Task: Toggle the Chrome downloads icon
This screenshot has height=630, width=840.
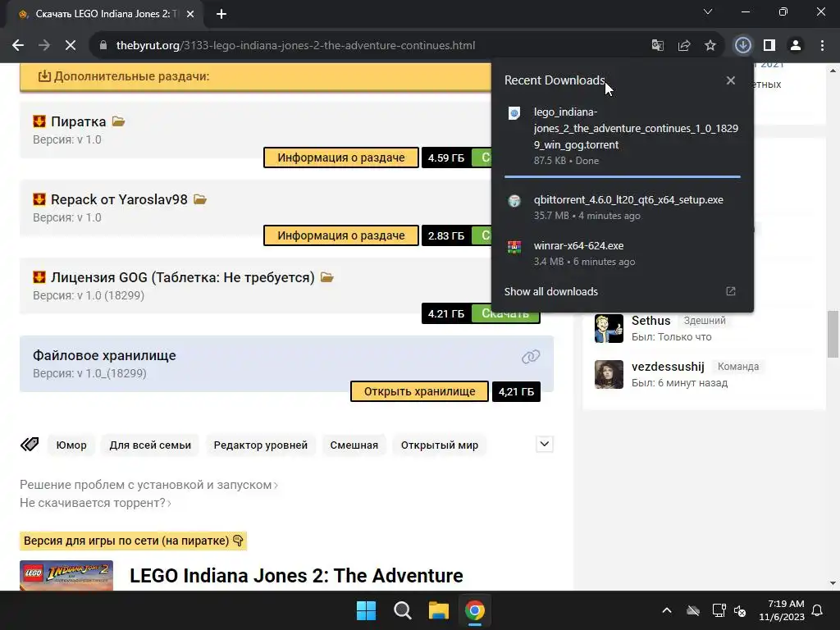Action: 742,46
